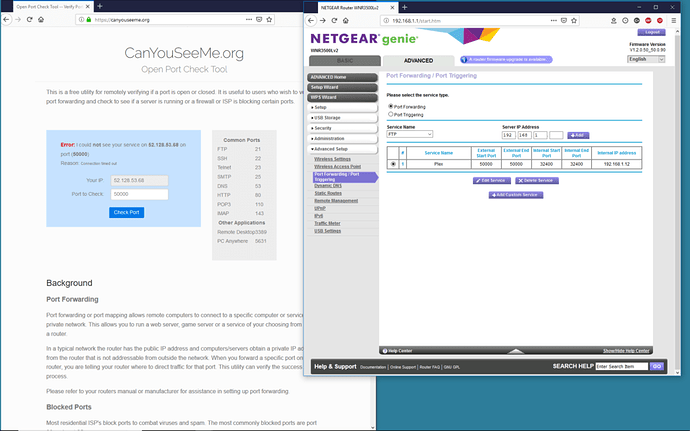Toggle the Help Center panel arrow
690x431 pixels.
516,351
